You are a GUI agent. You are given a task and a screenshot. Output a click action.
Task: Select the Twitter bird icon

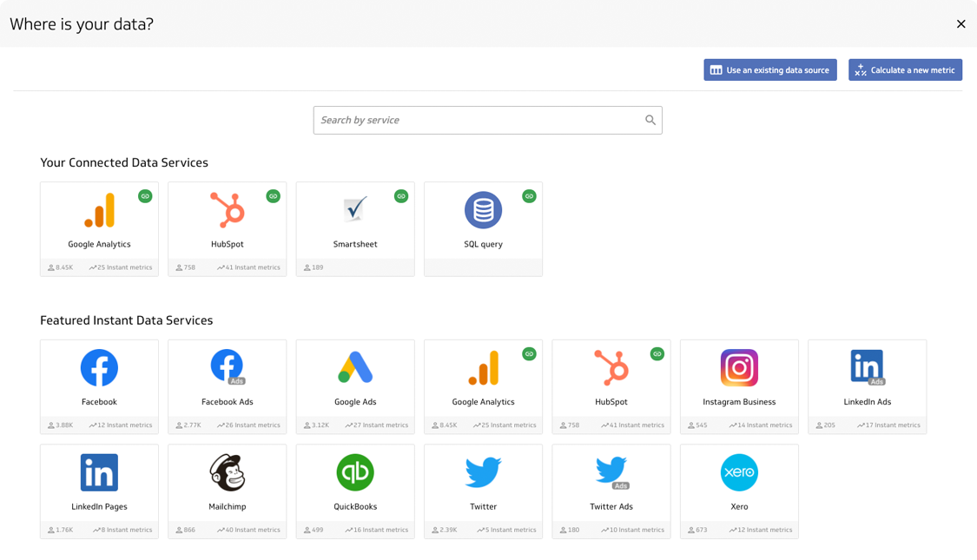(x=483, y=471)
